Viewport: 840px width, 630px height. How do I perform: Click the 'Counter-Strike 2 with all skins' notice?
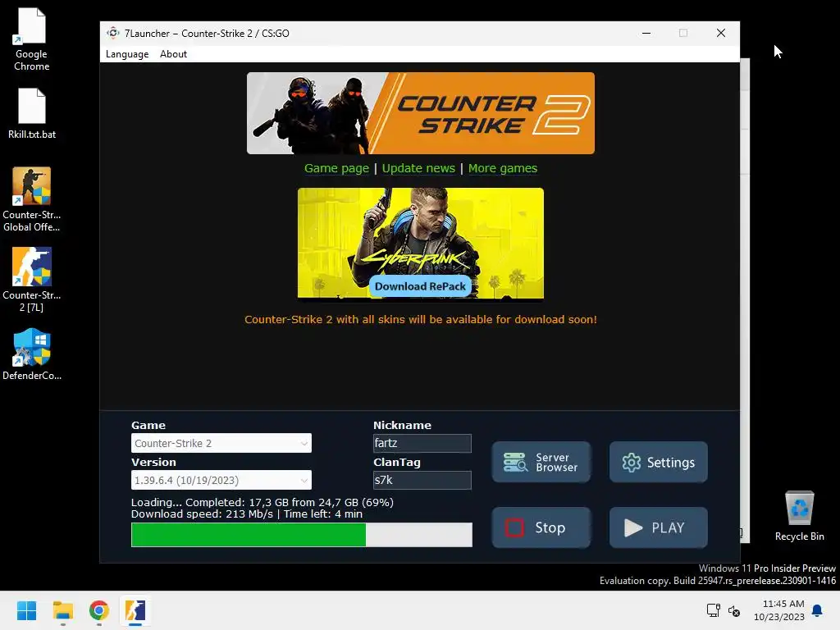421,319
